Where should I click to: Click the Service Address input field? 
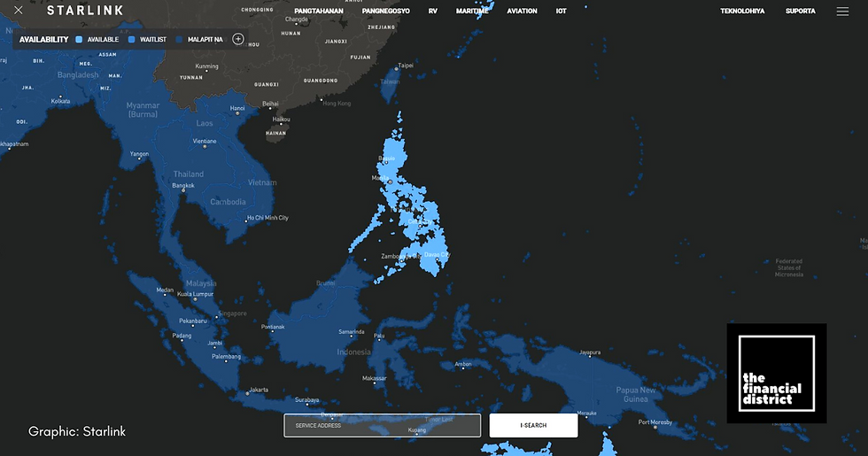[382, 426]
